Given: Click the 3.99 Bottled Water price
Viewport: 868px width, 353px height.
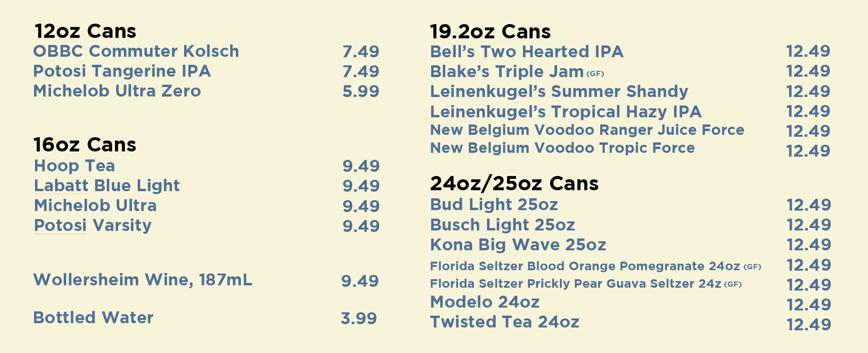Looking at the screenshot, I should click(359, 318).
